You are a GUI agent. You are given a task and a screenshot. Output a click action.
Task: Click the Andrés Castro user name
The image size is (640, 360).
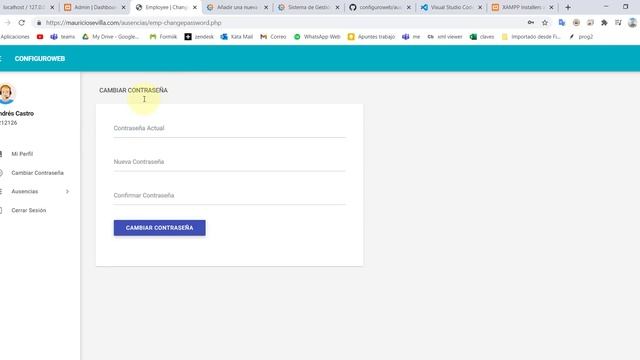[x=17, y=113]
